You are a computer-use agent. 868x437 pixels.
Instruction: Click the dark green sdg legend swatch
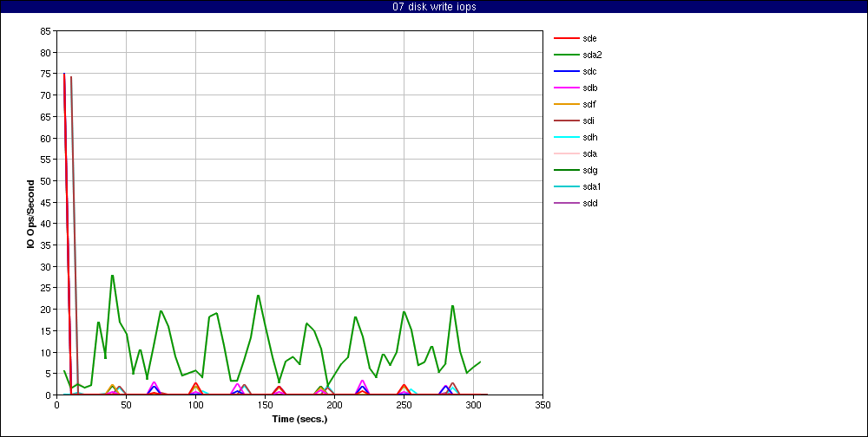[566, 170]
